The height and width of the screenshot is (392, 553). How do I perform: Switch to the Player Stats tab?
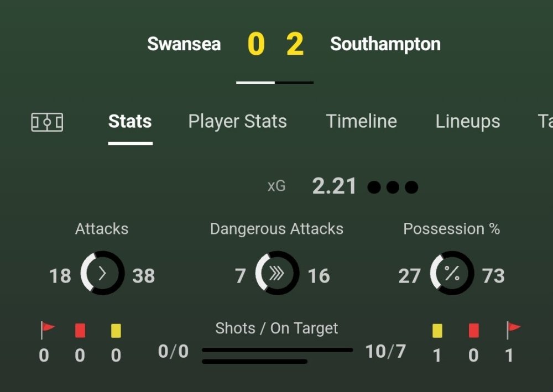pos(237,122)
